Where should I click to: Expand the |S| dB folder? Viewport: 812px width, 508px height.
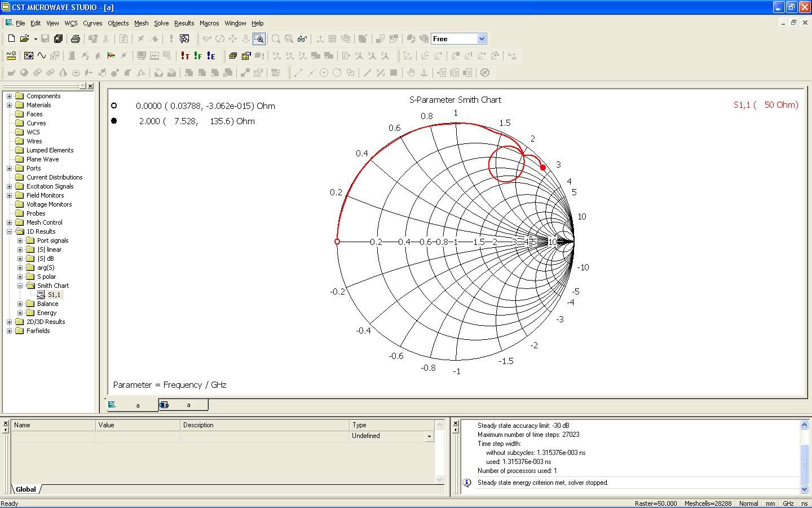pyautogui.click(x=20, y=259)
